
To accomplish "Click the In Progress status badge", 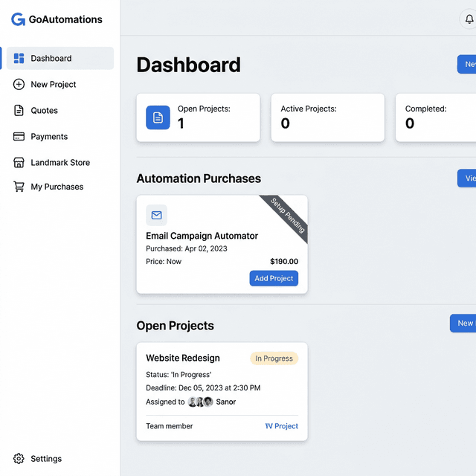I will [274, 358].
